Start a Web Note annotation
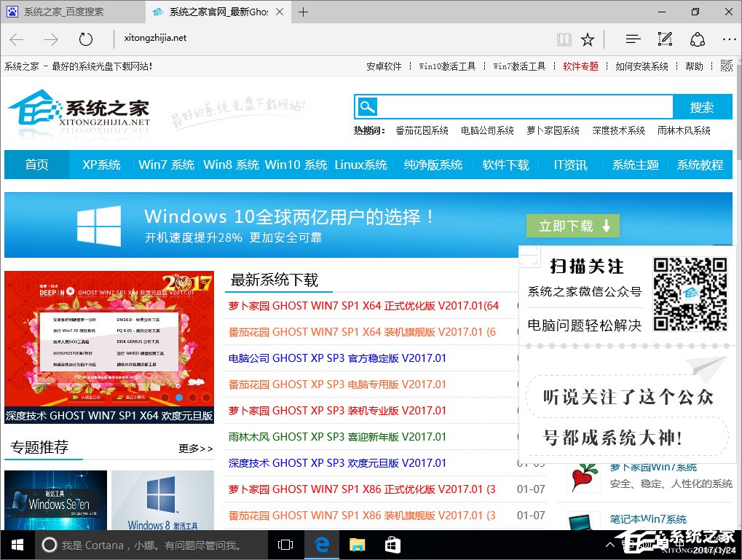This screenshot has height=560, width=742. click(x=664, y=39)
